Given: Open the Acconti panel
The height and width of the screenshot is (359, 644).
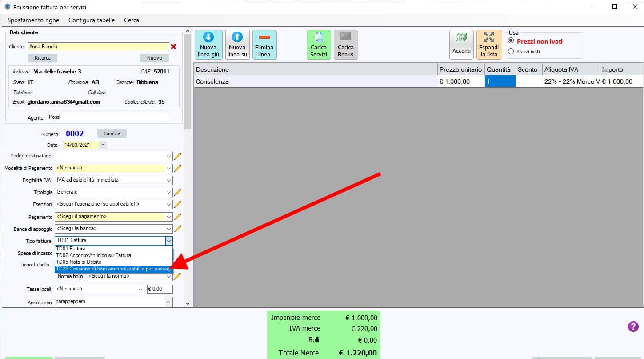Looking at the screenshot, I should click(461, 44).
